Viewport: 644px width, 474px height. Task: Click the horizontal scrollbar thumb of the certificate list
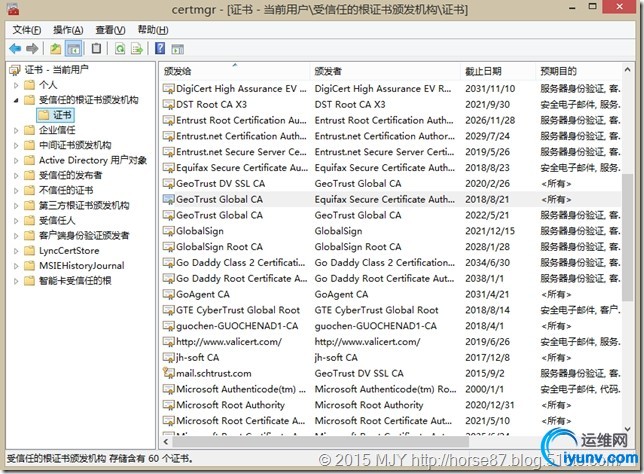[320, 442]
